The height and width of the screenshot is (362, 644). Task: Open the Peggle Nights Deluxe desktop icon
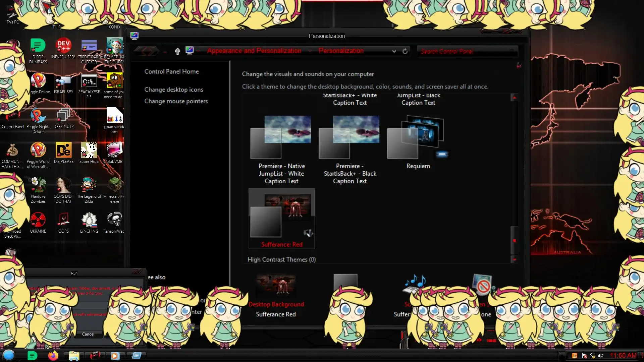pyautogui.click(x=38, y=116)
